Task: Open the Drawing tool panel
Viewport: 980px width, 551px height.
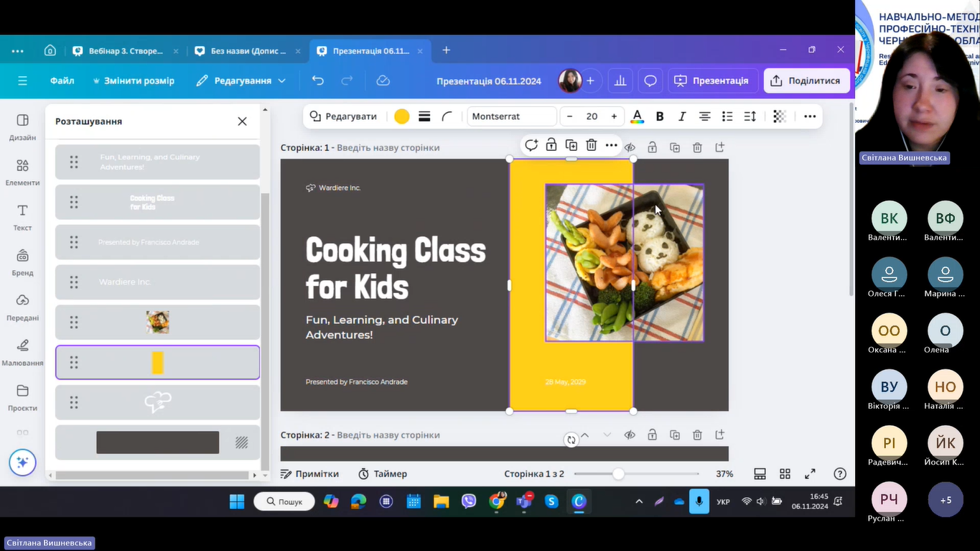Action: (22, 351)
